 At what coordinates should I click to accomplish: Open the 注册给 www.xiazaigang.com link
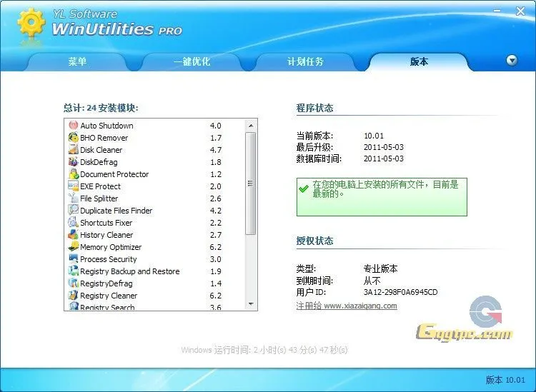(347, 306)
